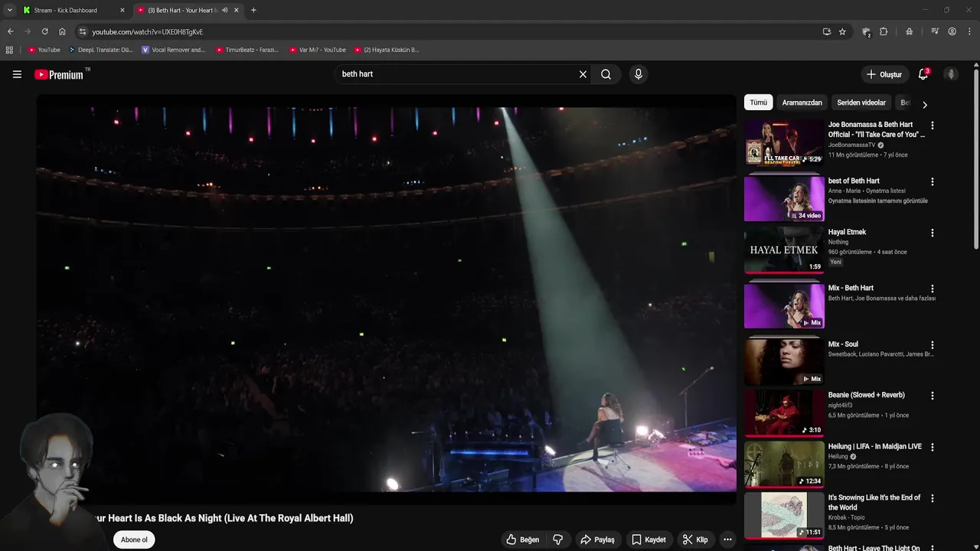This screenshot has height=551, width=980.
Task: Click the youtube.com address bar
Action: (x=452, y=31)
